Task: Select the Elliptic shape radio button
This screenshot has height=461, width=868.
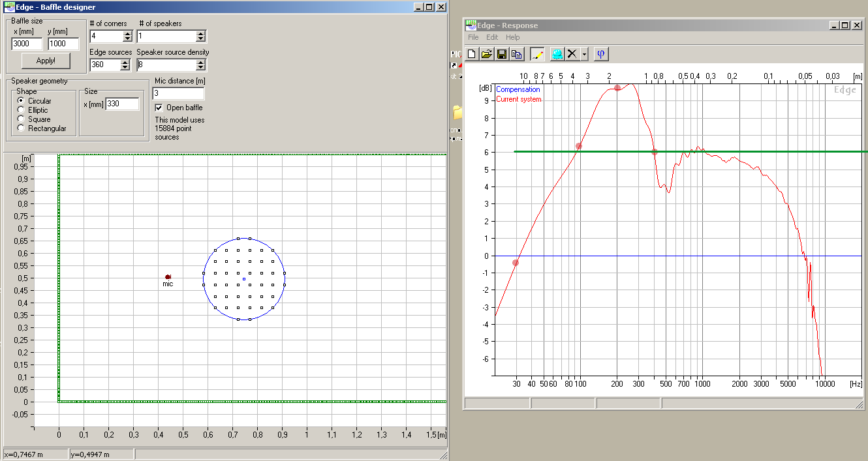Action: click(21, 110)
